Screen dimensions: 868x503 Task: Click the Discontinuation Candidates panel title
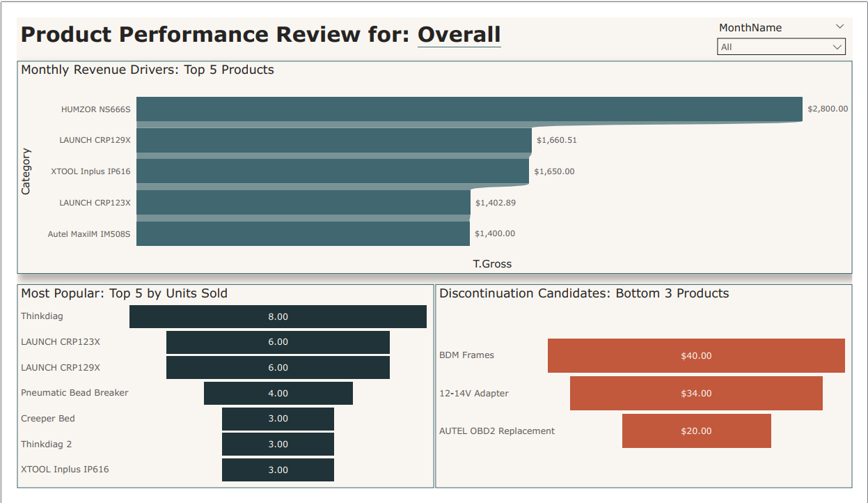pyautogui.click(x=583, y=293)
